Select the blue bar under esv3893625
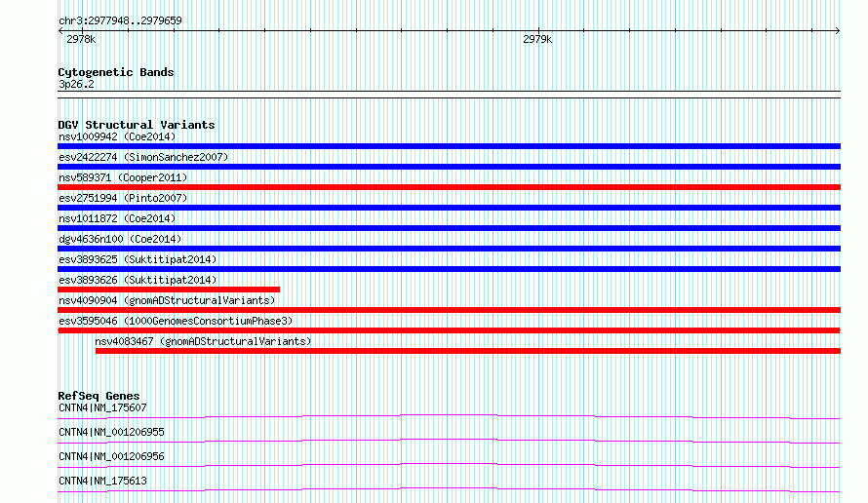868x503 pixels. point(449,269)
